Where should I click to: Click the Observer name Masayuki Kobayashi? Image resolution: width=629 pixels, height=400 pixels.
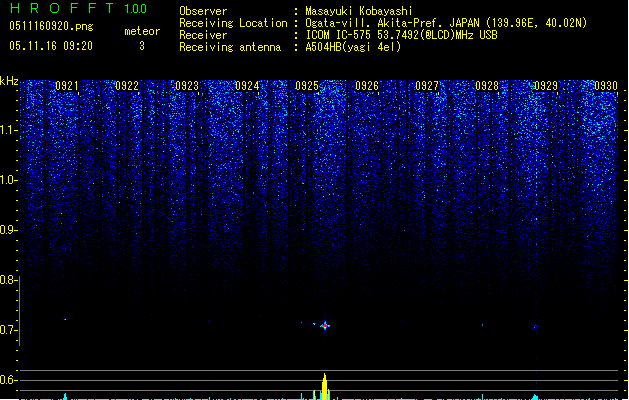[359, 11]
